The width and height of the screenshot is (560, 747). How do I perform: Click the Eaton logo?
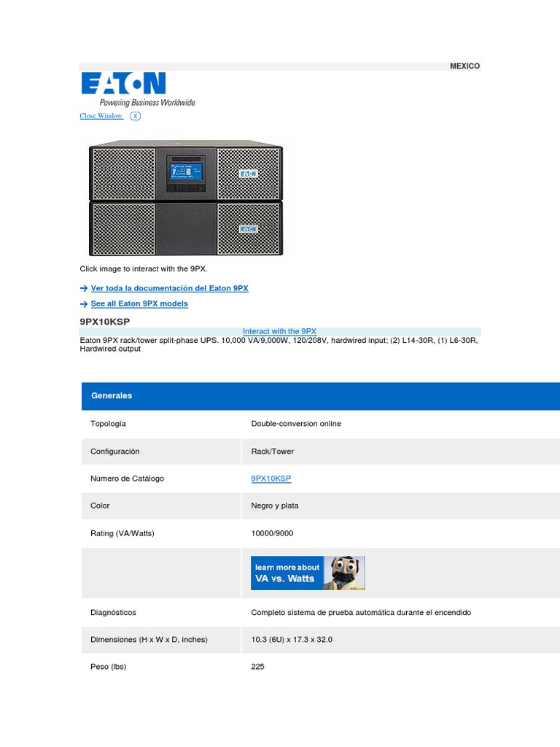(x=123, y=83)
